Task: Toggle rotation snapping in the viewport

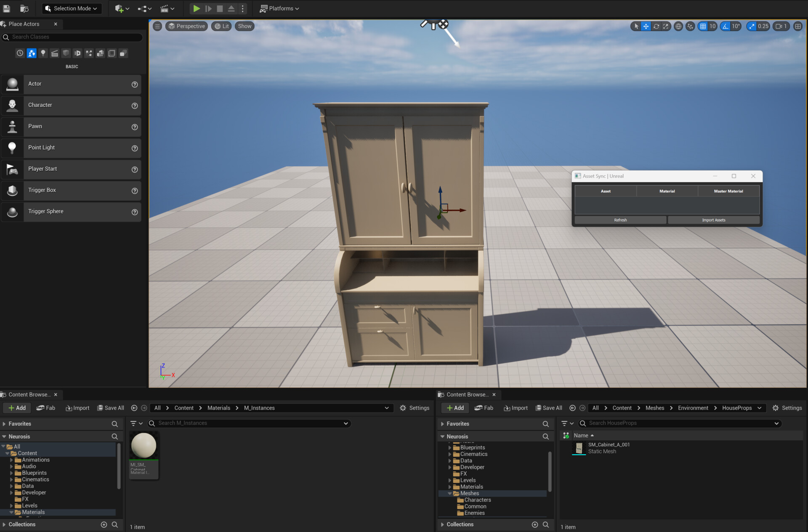Action: tap(725, 26)
